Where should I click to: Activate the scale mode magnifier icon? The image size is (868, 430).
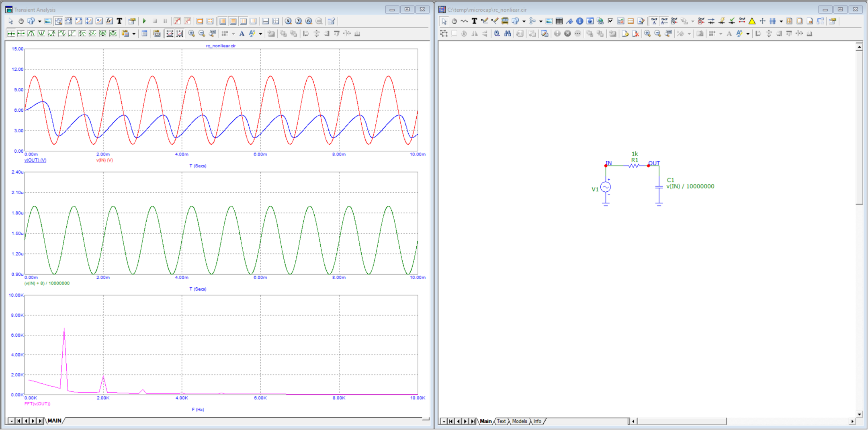click(58, 21)
